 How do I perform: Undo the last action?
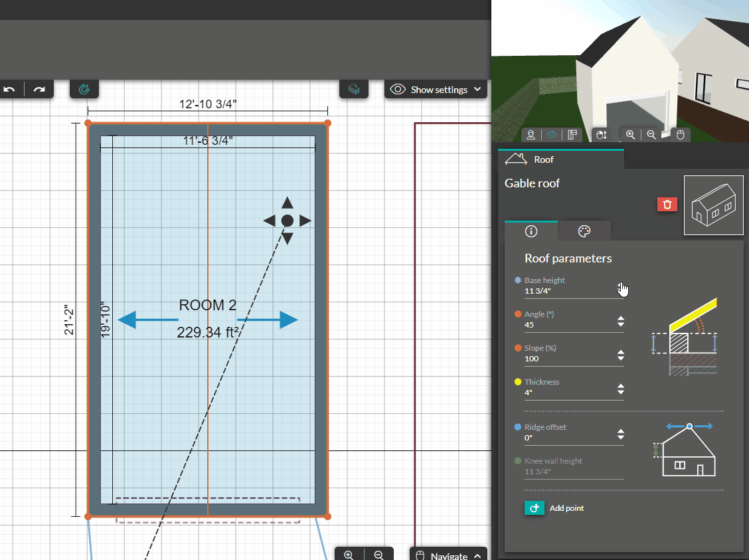click(11, 89)
